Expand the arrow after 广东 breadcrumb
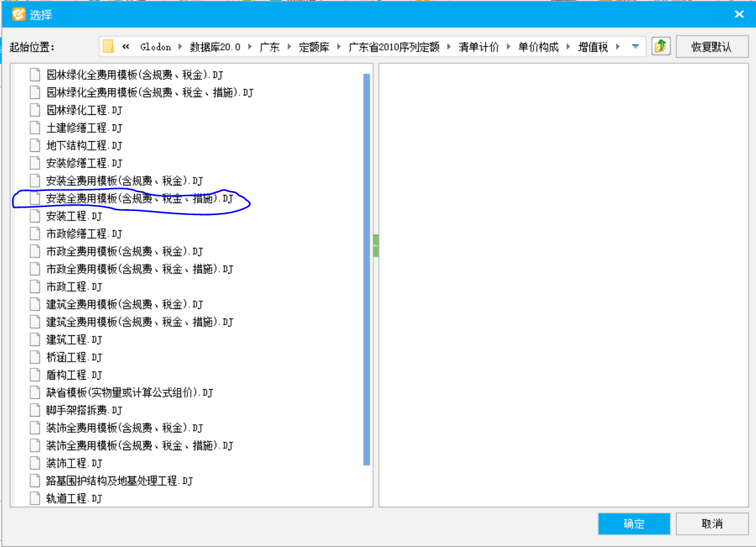The image size is (756, 547). (x=289, y=47)
